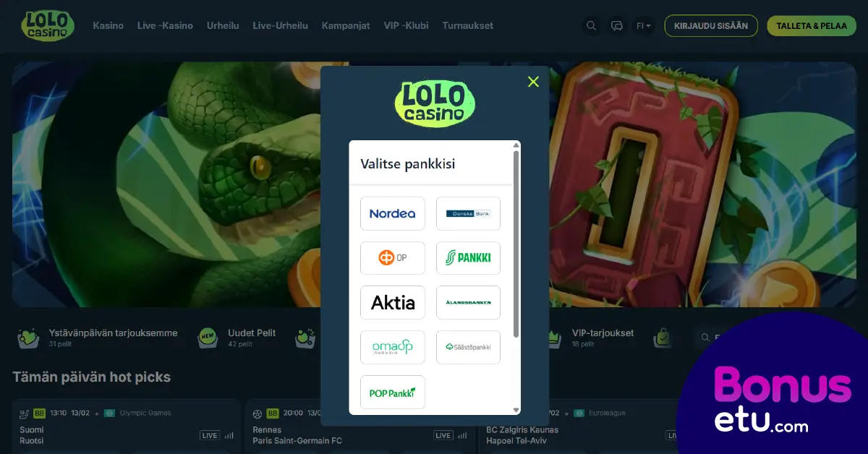The image size is (868, 454).
Task: Close the bank selection modal with X
Action: click(x=533, y=82)
